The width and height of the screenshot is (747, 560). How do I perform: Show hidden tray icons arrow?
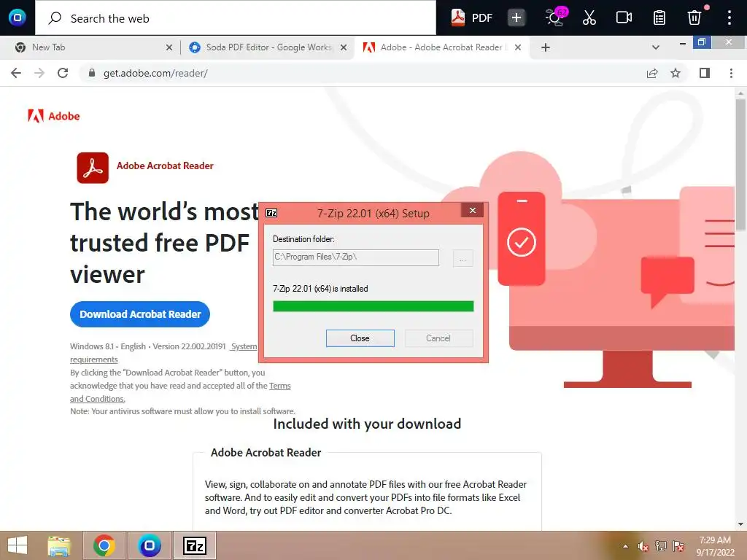tap(625, 546)
